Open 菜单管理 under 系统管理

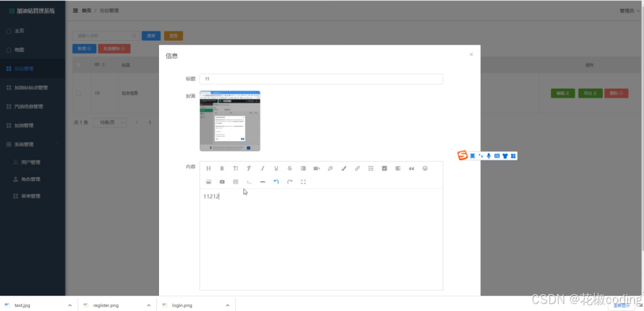coord(33,196)
